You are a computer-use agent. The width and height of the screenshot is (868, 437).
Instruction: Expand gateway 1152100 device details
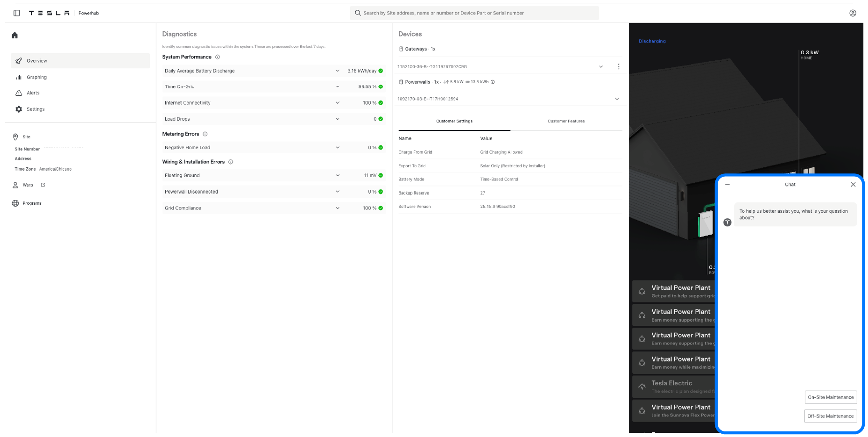click(x=601, y=67)
